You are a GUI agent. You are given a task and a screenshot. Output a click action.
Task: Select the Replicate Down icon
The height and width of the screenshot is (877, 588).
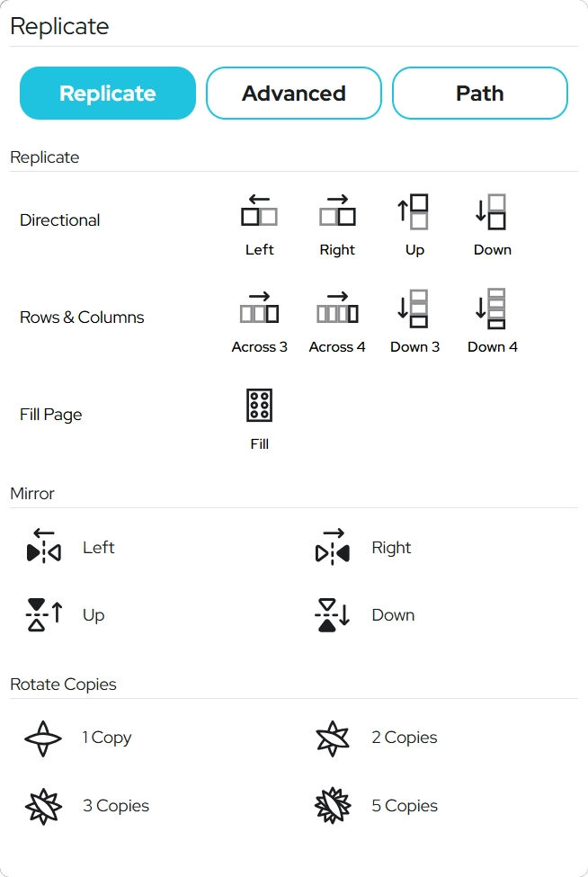point(492,212)
